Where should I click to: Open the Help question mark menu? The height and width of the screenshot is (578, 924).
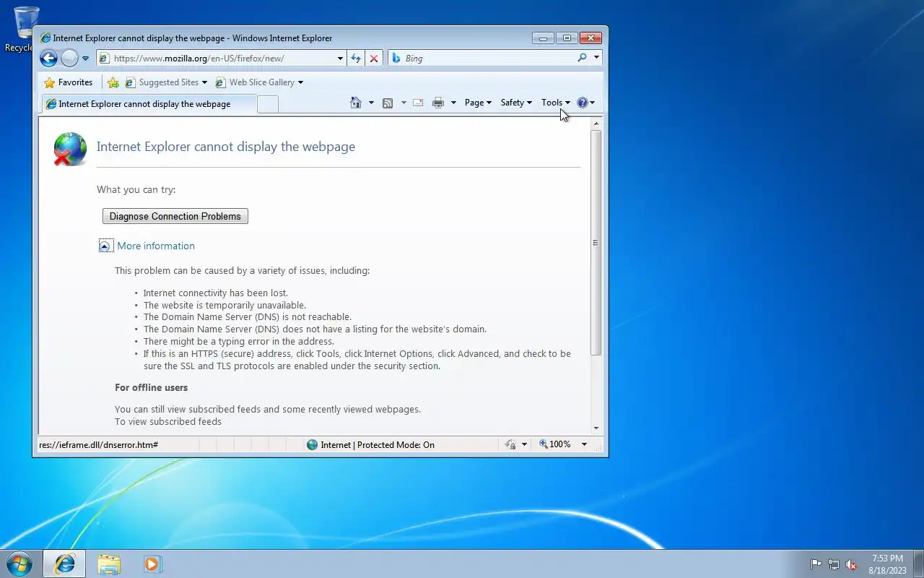pyautogui.click(x=585, y=103)
